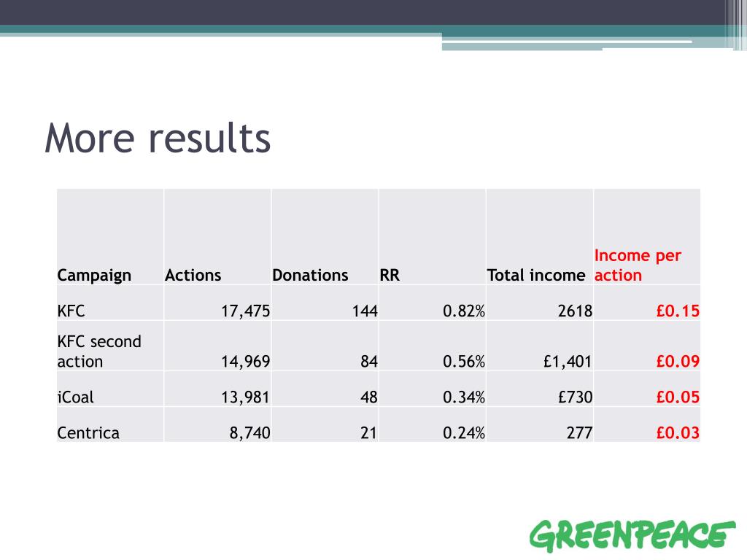Viewport: 747px width, 560px height.
Task: Select the donations value 144
Action: pos(365,311)
